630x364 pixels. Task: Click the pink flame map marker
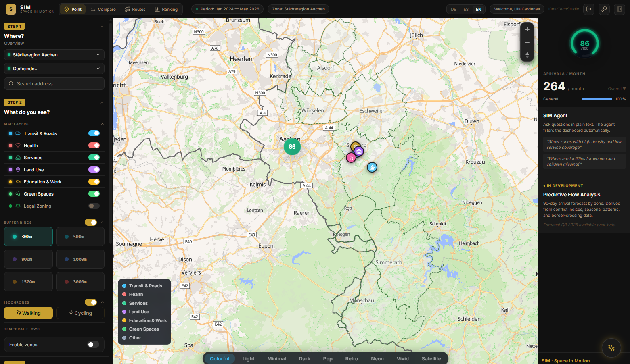coord(351,158)
